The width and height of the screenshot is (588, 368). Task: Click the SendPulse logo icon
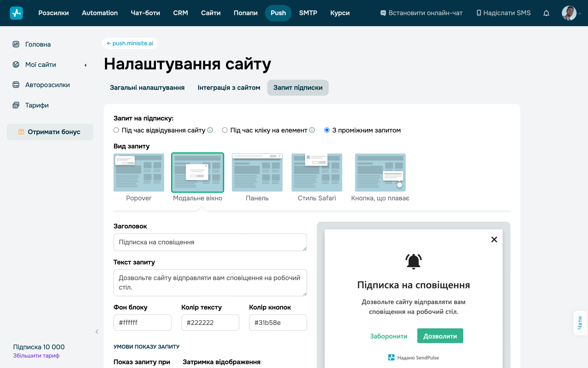pos(16,13)
